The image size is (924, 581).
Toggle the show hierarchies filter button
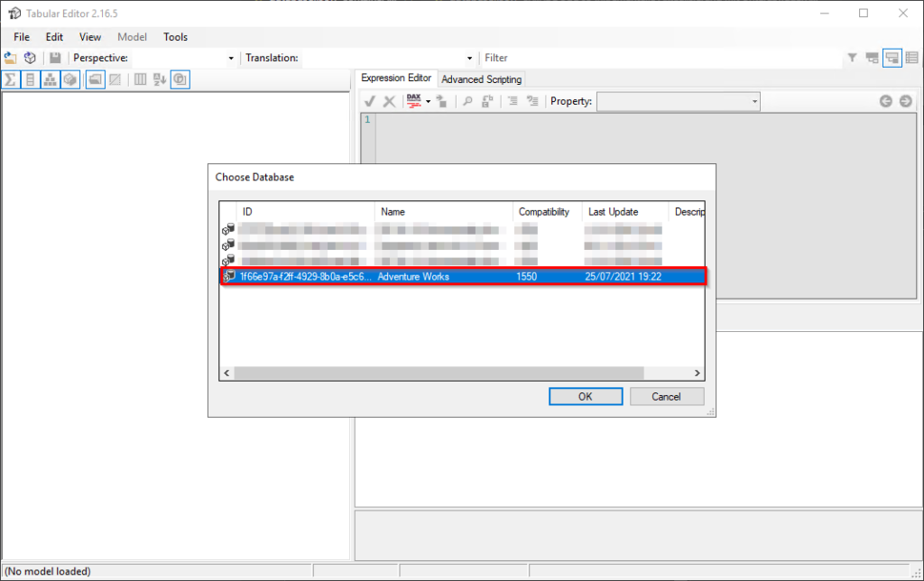click(51, 79)
